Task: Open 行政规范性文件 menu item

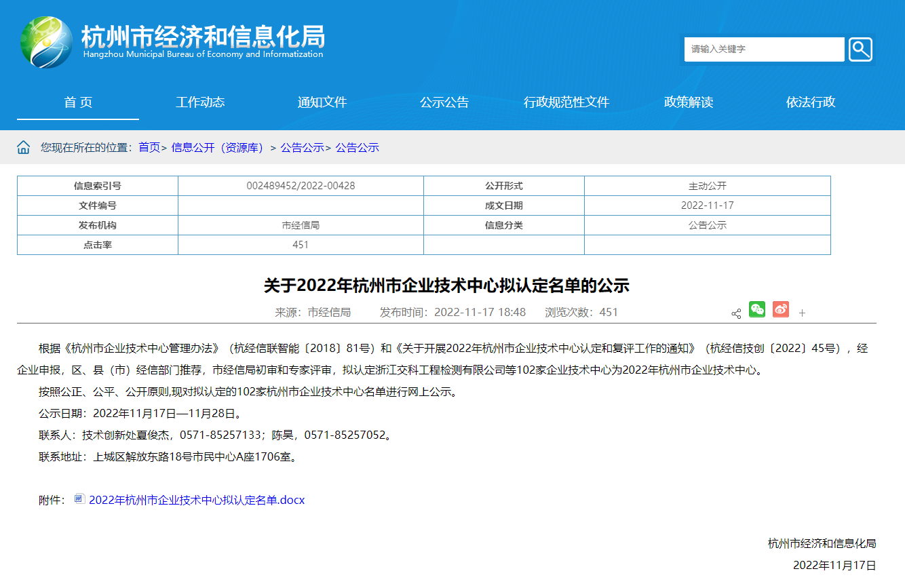Action: (x=566, y=102)
